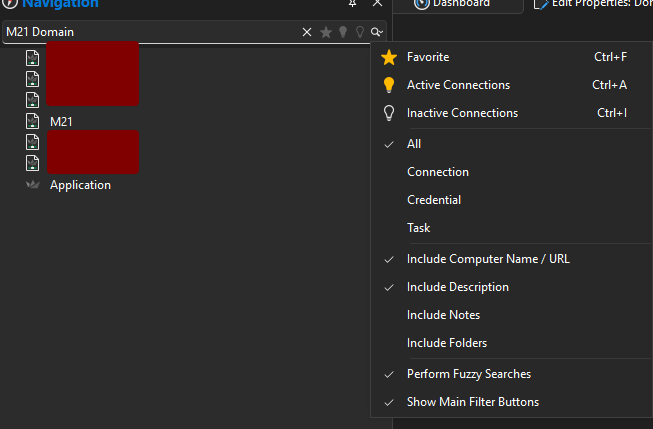Screen dimensions: 653x429
Task: Click the inactive connections outline bulb filter
Action: tap(359, 32)
